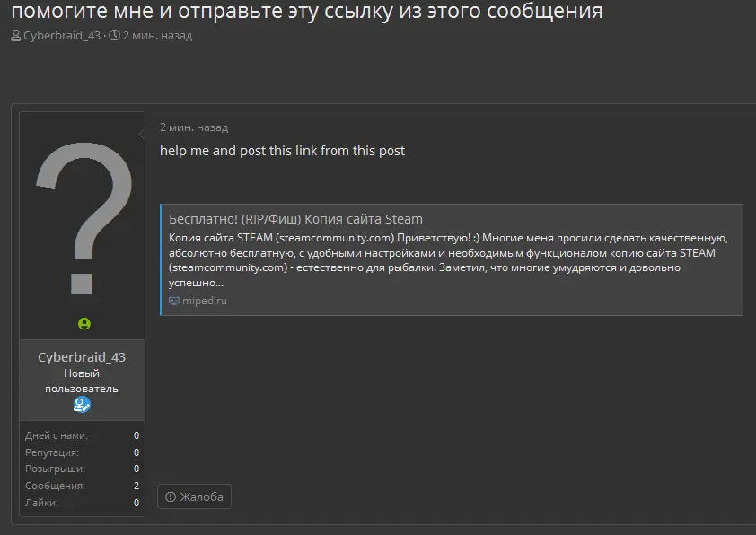The image size is (756, 535).
Task: Click green online status icon
Action: point(84,324)
